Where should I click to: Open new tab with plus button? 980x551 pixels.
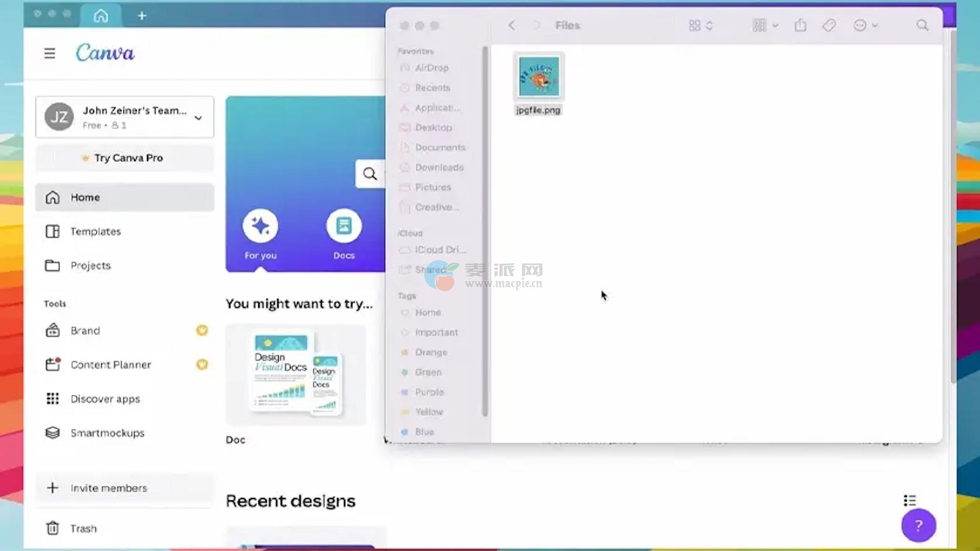(142, 16)
